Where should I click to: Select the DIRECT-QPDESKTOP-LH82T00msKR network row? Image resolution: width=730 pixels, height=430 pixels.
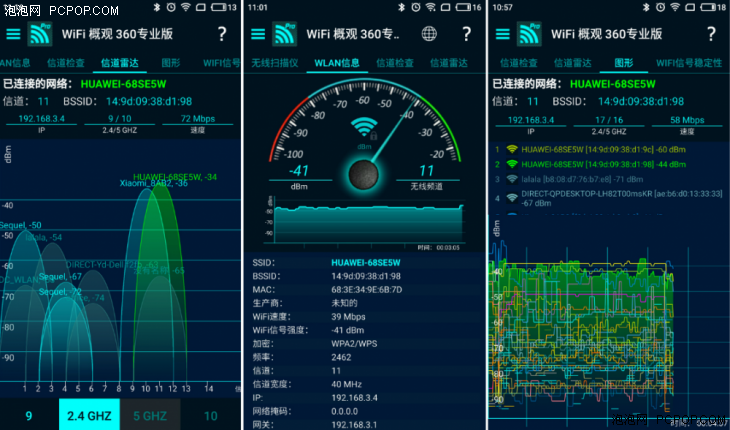pos(608,198)
